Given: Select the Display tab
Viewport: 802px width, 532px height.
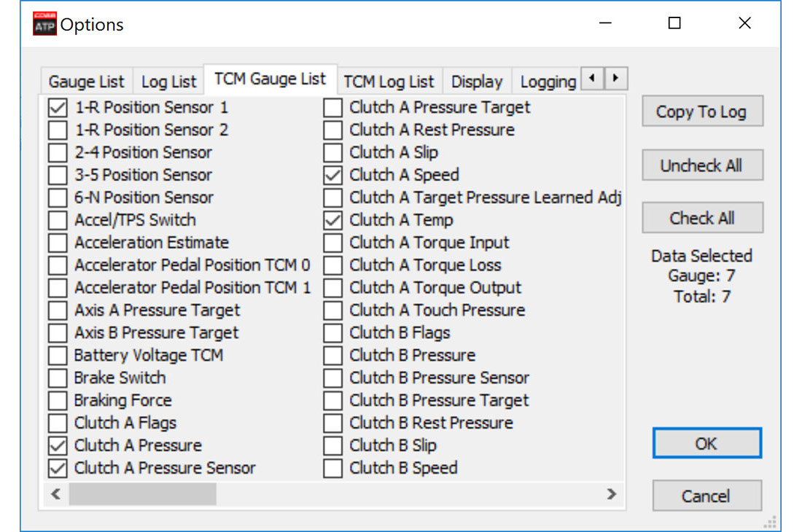Looking at the screenshot, I should 477,81.
